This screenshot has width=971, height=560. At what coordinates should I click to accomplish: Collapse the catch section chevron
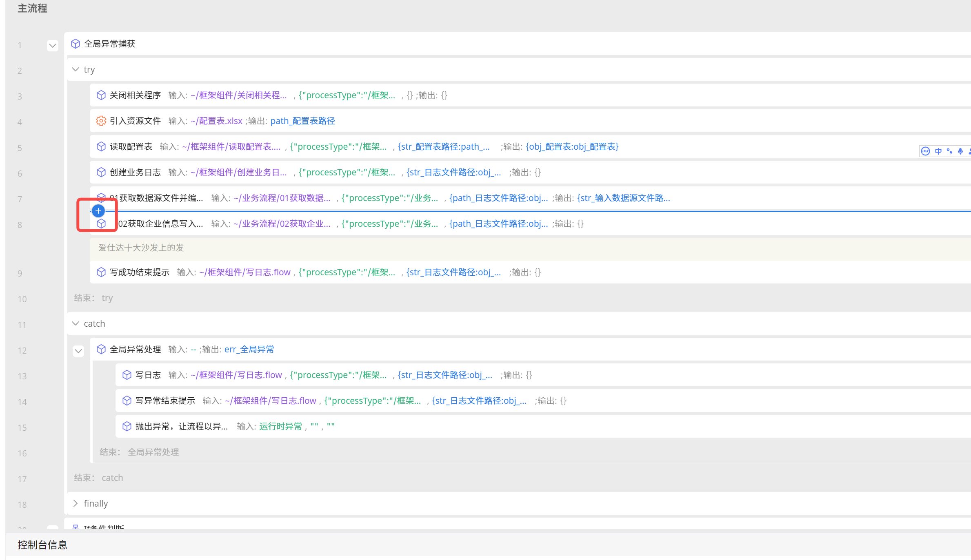click(76, 323)
